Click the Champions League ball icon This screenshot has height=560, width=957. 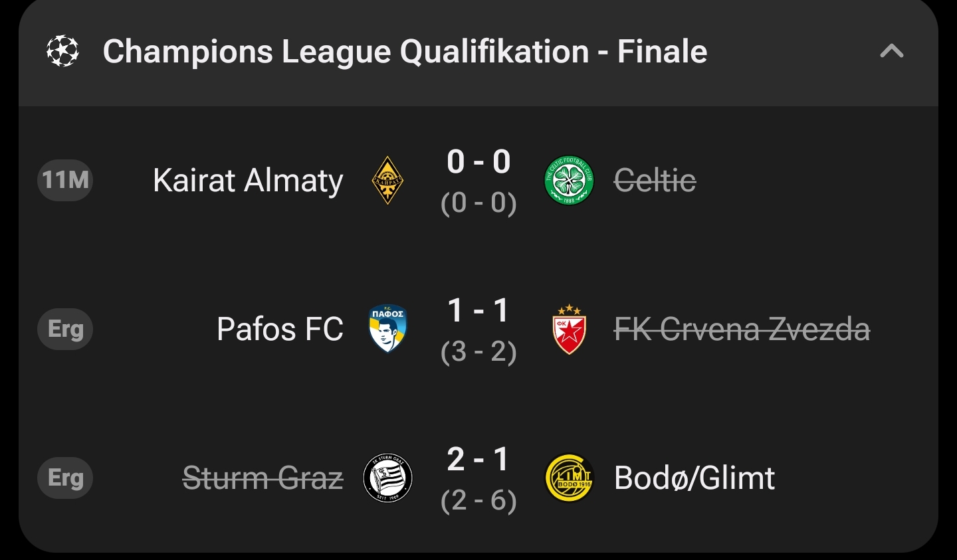click(62, 51)
